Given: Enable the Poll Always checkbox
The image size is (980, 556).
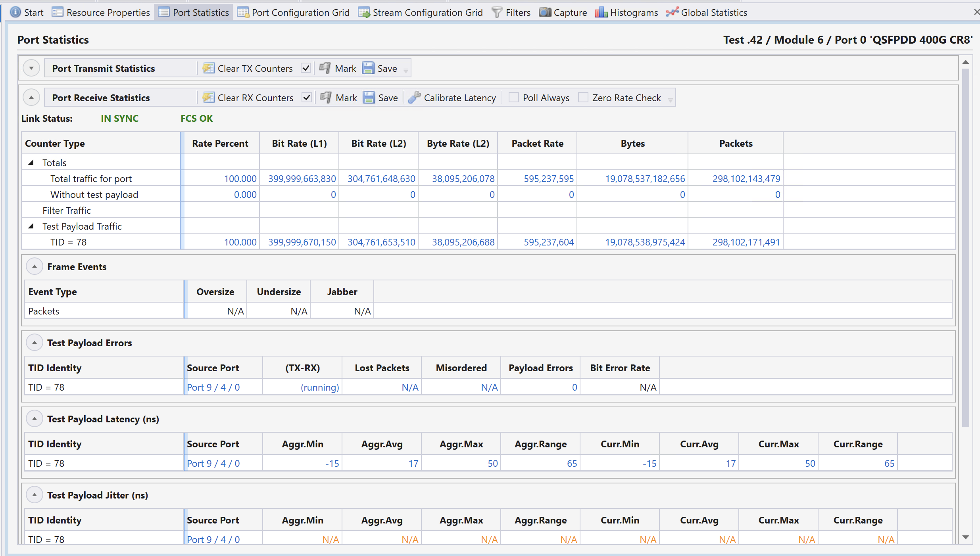Looking at the screenshot, I should point(513,98).
